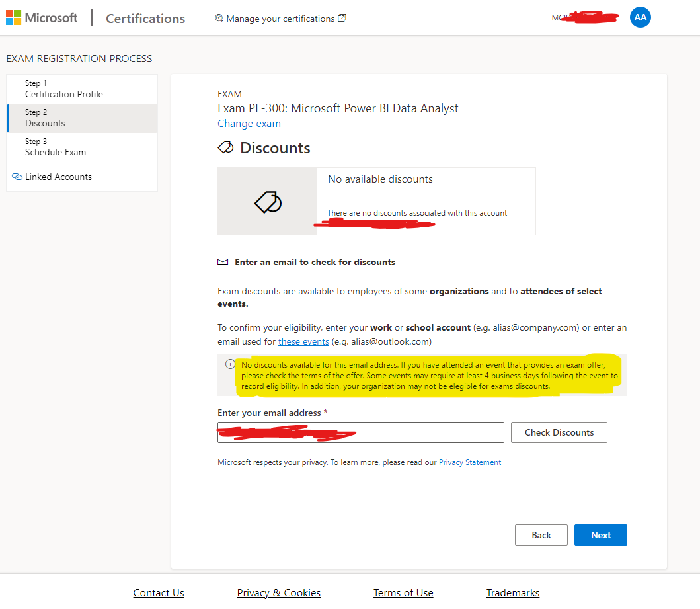Click the headset icon before Manage your certifications
Image resolution: width=700 pixels, height=609 pixels.
click(x=219, y=18)
